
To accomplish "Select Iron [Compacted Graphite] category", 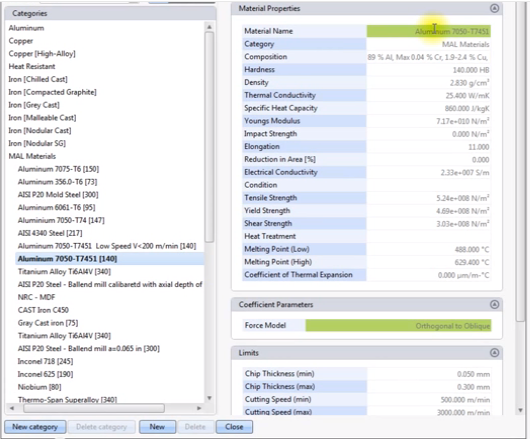I will click(x=52, y=92).
